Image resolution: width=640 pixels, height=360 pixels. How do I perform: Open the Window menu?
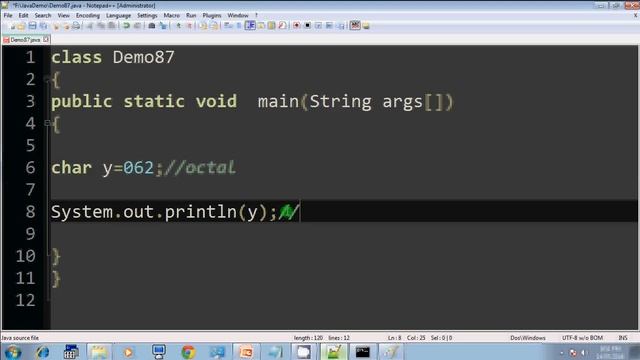238,16
